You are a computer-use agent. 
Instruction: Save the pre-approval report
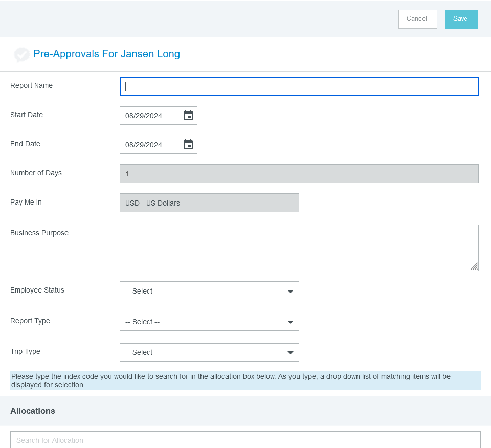[461, 19]
